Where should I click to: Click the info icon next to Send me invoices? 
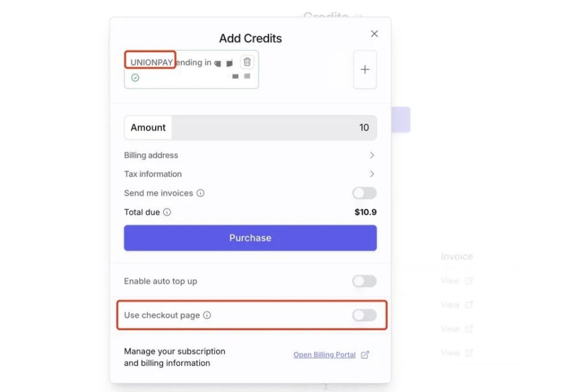point(200,193)
